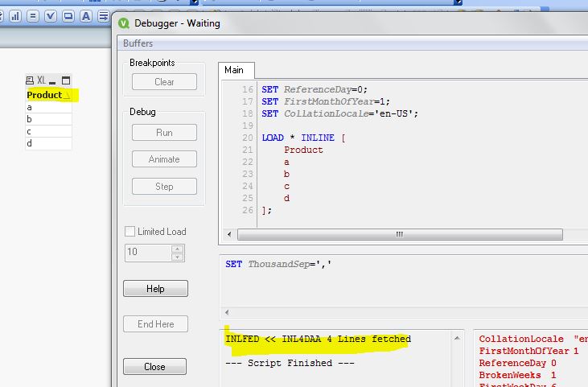588x387 pixels.
Task: Click the CollationLocale variable entry
Action: (x=532, y=339)
